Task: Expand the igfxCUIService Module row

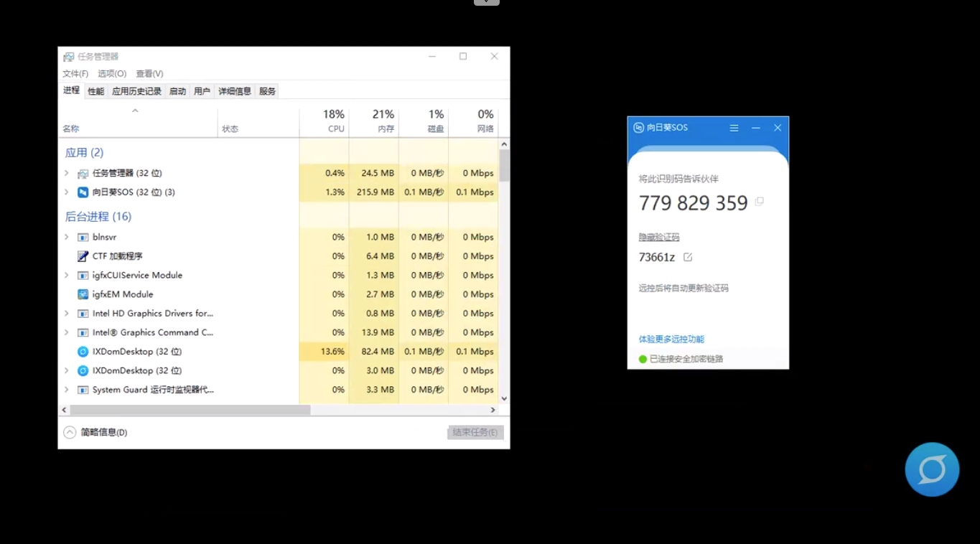Action: [x=67, y=276]
